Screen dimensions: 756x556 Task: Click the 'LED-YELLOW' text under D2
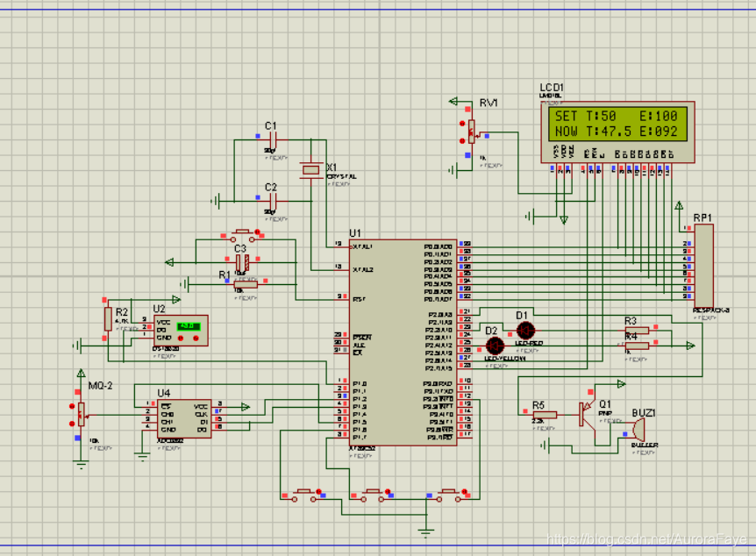click(x=505, y=359)
